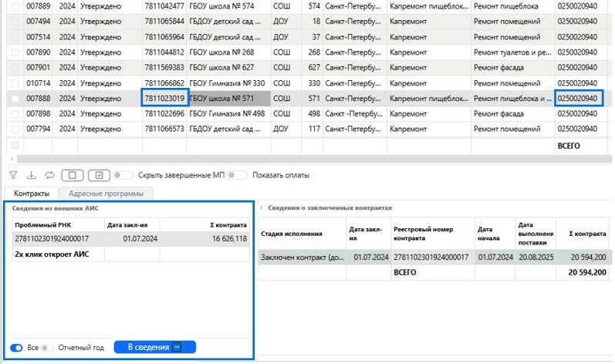
Task: Click the deselect all square button
Action: 72,175
